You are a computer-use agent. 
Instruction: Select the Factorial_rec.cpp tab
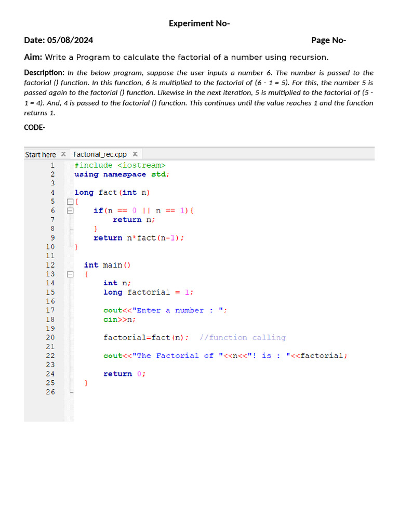point(100,154)
